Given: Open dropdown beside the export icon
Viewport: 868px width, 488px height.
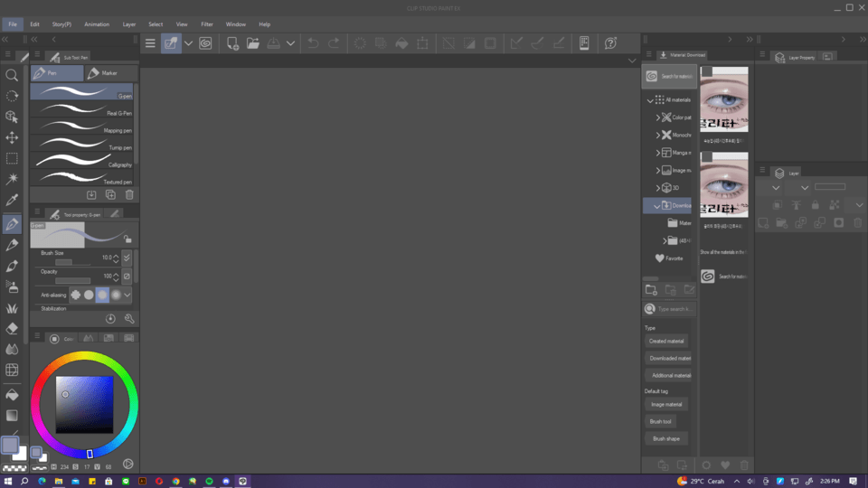Looking at the screenshot, I should (x=290, y=43).
